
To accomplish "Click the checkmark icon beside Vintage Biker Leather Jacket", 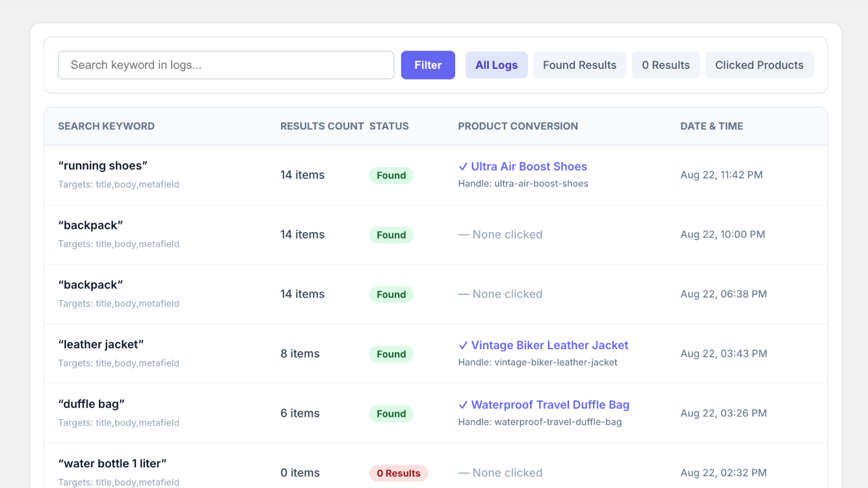I will click(463, 346).
